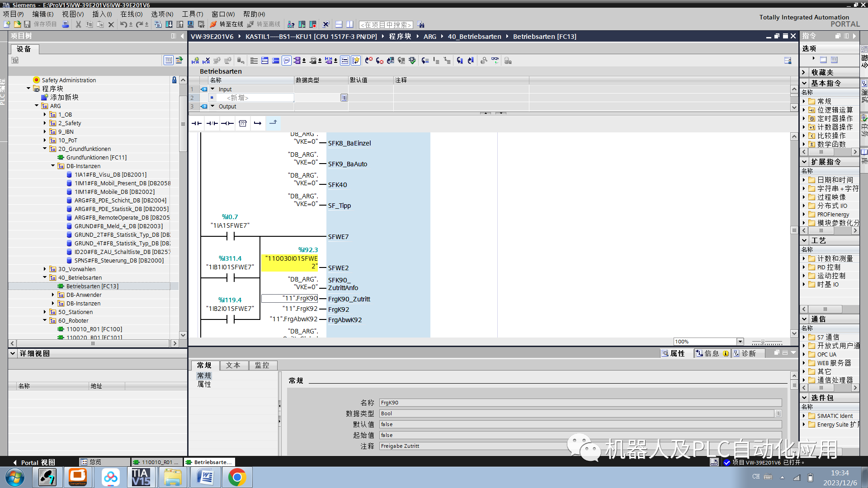Click the download to device icon
The image size is (868, 488).
point(169,24)
